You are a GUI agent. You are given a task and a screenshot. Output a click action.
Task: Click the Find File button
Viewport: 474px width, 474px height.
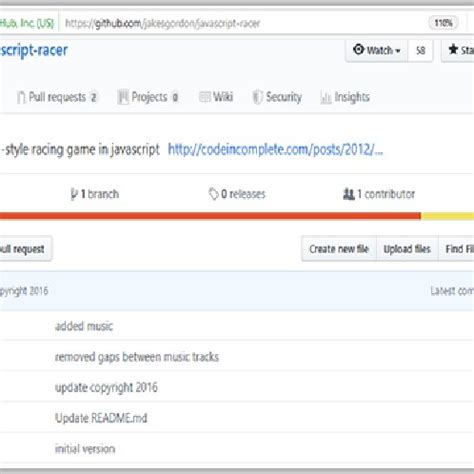457,249
